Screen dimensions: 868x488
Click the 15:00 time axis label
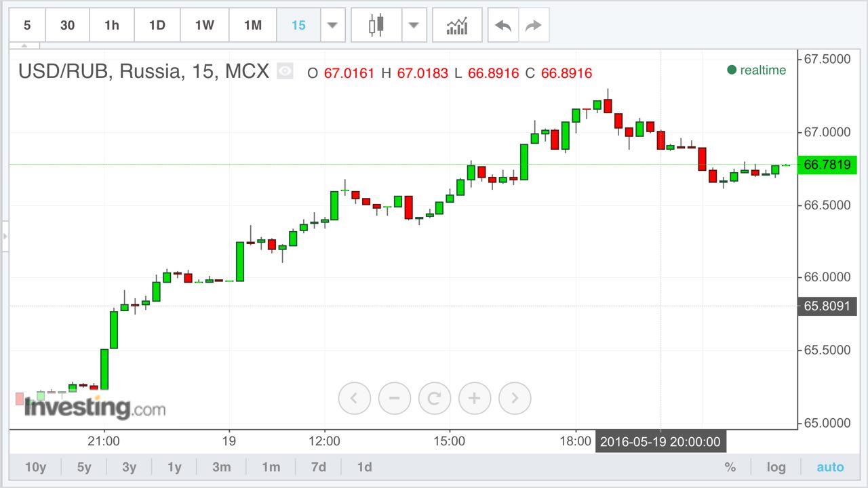point(450,441)
